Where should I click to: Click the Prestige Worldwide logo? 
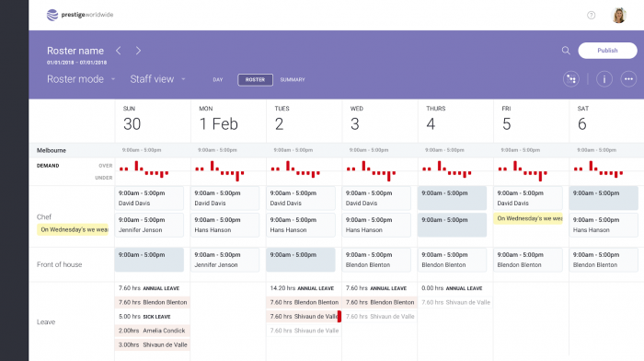pyautogui.click(x=80, y=15)
